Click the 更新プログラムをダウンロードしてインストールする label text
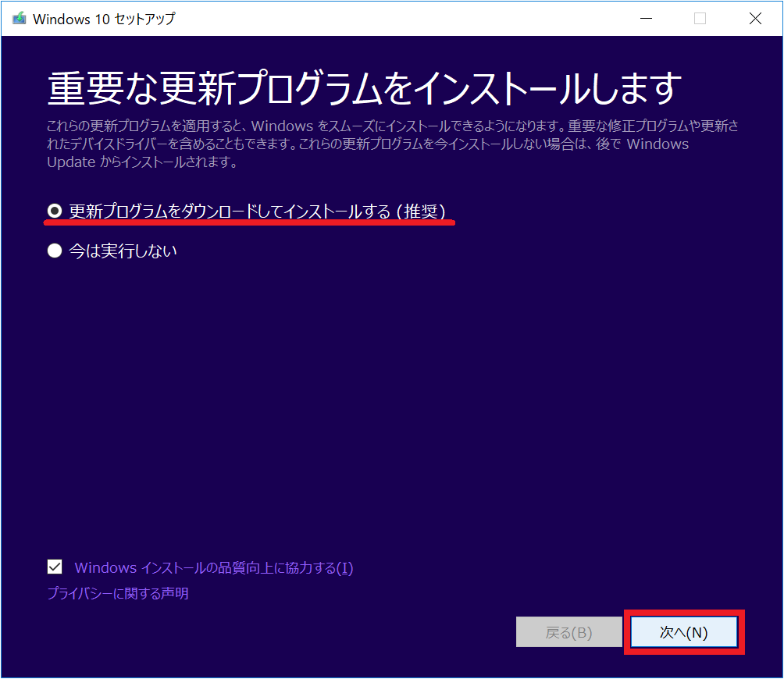 [x=226, y=211]
